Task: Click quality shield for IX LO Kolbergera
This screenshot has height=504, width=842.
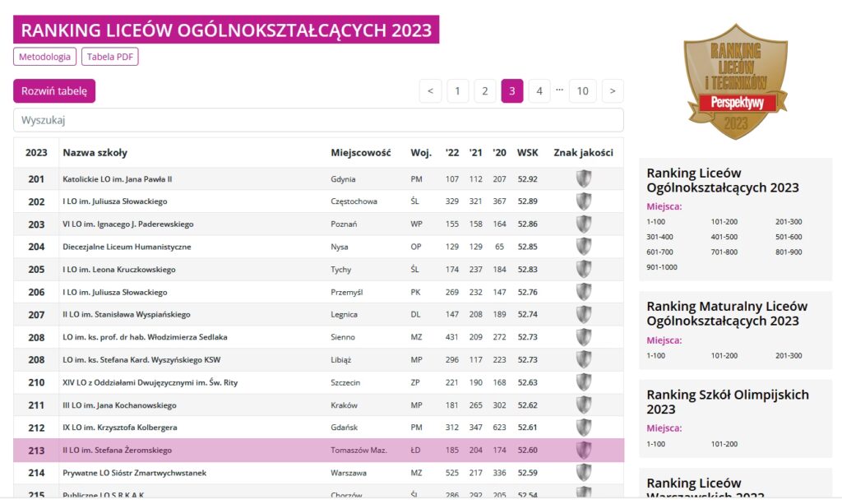Action: [584, 428]
